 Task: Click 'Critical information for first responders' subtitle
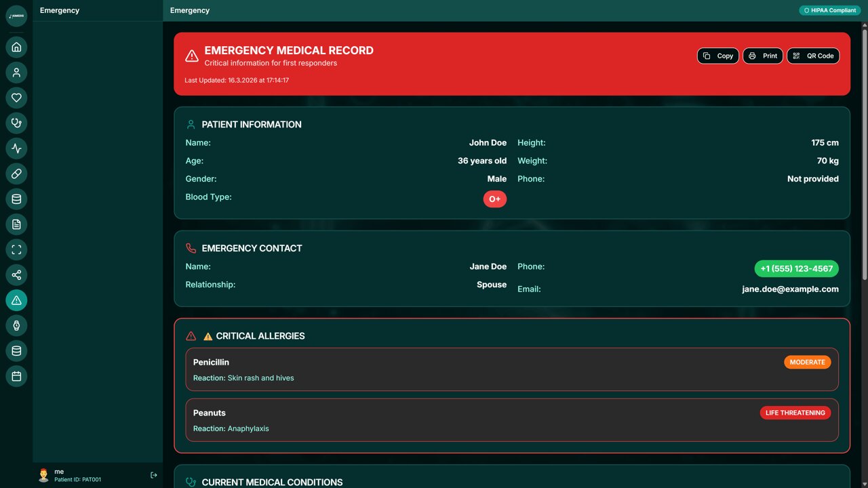271,63
